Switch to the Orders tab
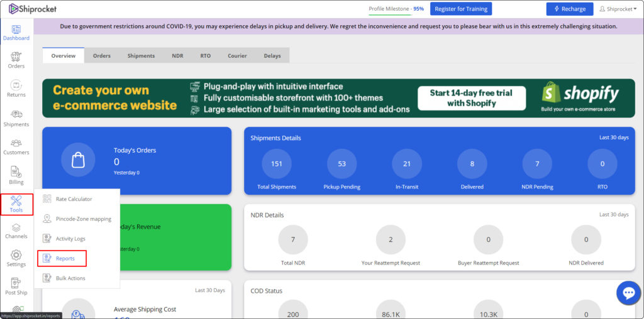Image resolution: width=644 pixels, height=319 pixels. 101,56
